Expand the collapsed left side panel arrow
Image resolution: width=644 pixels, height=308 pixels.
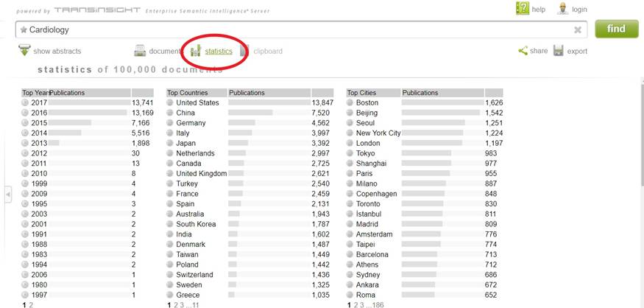[8, 194]
